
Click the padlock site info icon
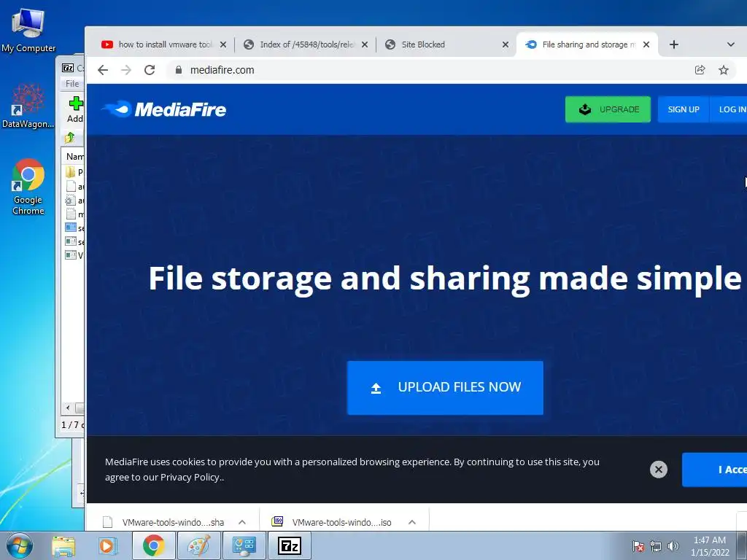[x=179, y=70]
